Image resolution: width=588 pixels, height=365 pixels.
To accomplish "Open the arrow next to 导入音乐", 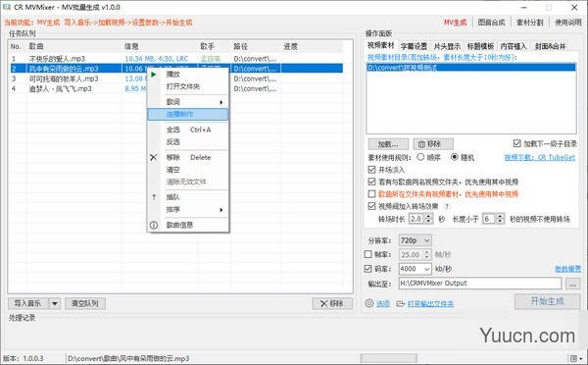I will coord(55,303).
